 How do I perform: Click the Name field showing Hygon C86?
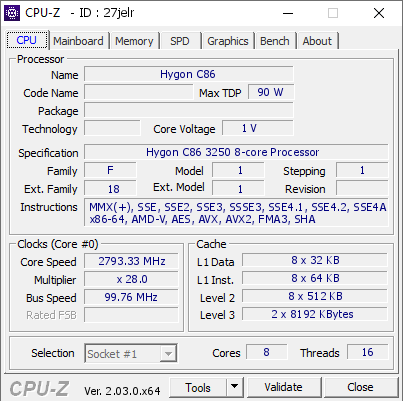point(189,74)
